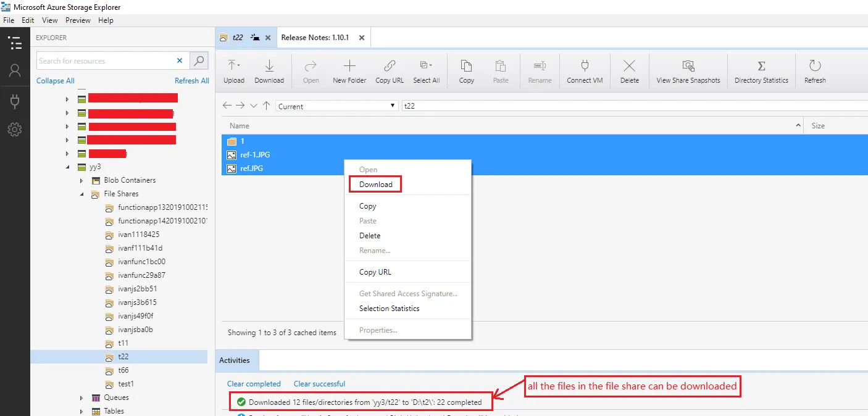Image resolution: width=868 pixels, height=416 pixels.
Task: Click the search magnifier button
Action: coord(199,60)
